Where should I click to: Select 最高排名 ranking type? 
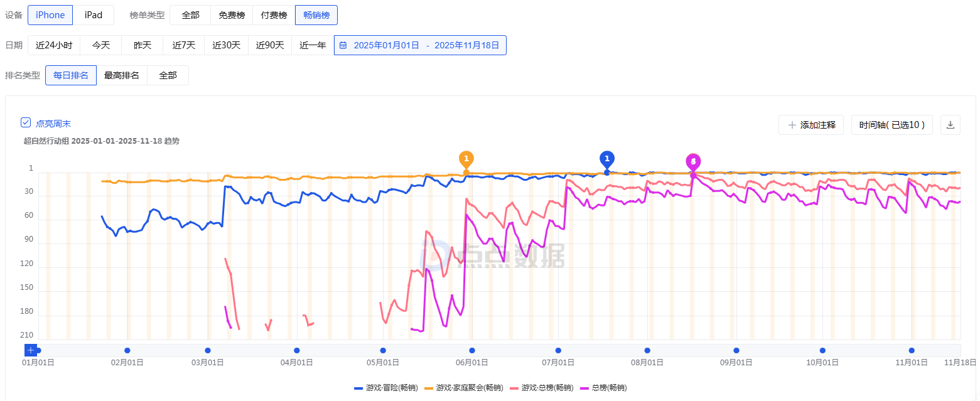point(122,75)
